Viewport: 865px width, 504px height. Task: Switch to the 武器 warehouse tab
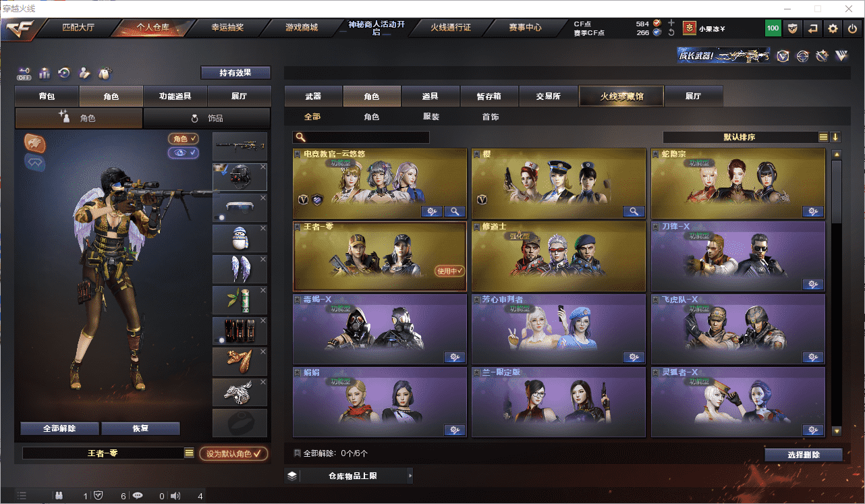coord(313,96)
